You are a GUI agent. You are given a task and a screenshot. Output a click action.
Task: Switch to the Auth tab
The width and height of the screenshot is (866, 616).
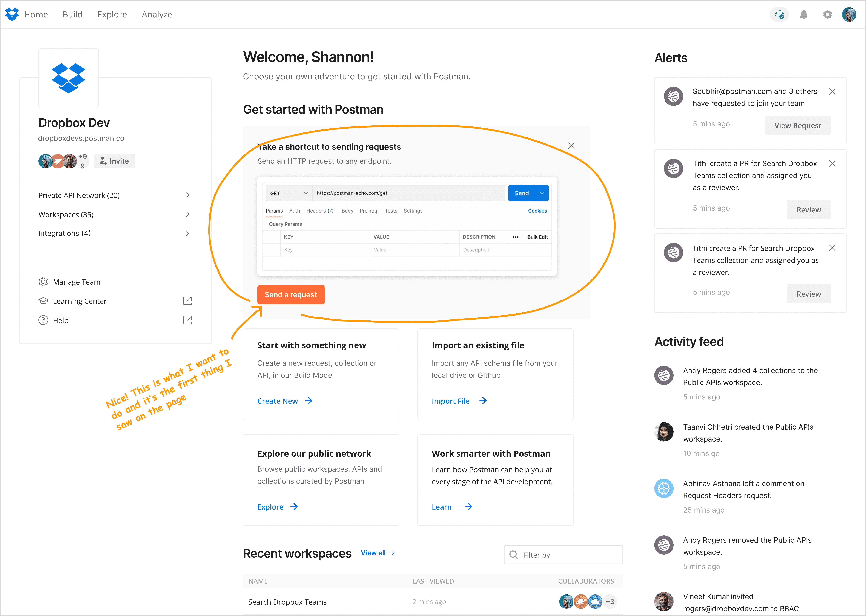click(x=295, y=211)
